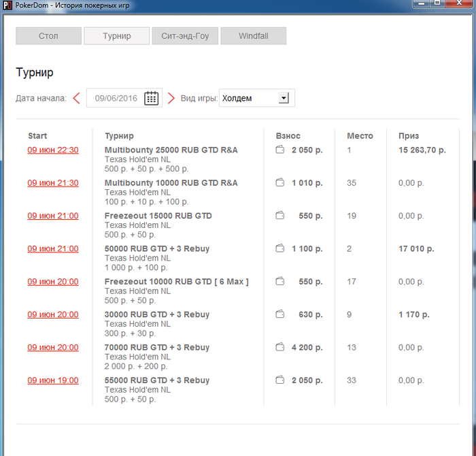This screenshot has width=476, height=456.
Task: Click tournament name Multibounty 25000 RUB GTD R&A
Action: [x=171, y=150]
